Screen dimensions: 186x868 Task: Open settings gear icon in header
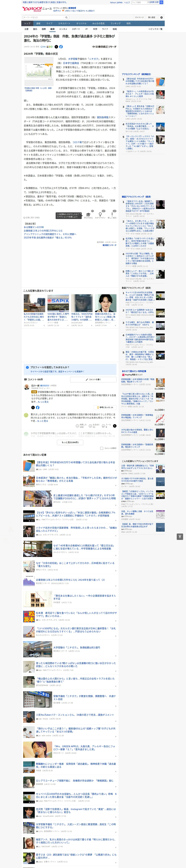point(161,18)
